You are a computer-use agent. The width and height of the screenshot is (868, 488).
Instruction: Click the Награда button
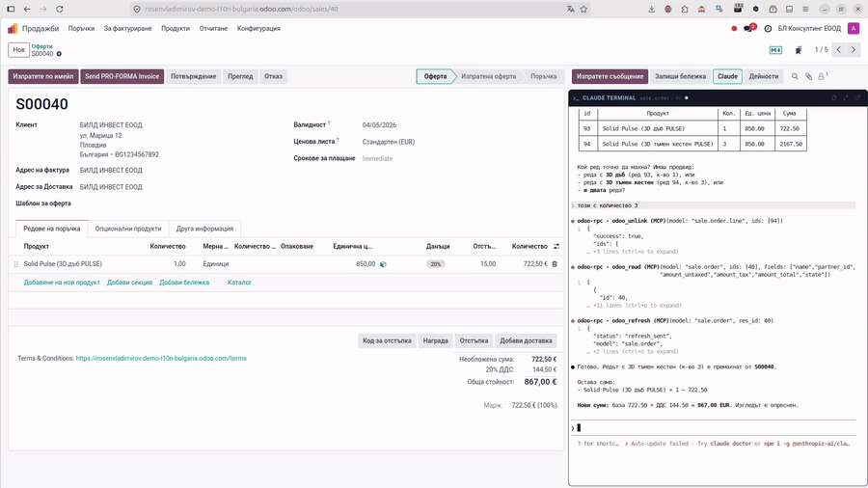pos(436,340)
